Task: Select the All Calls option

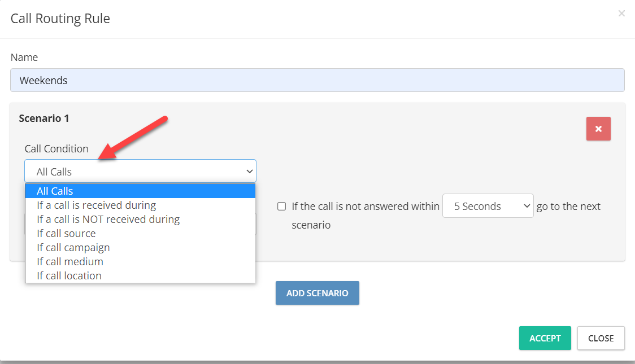Action: [x=140, y=191]
